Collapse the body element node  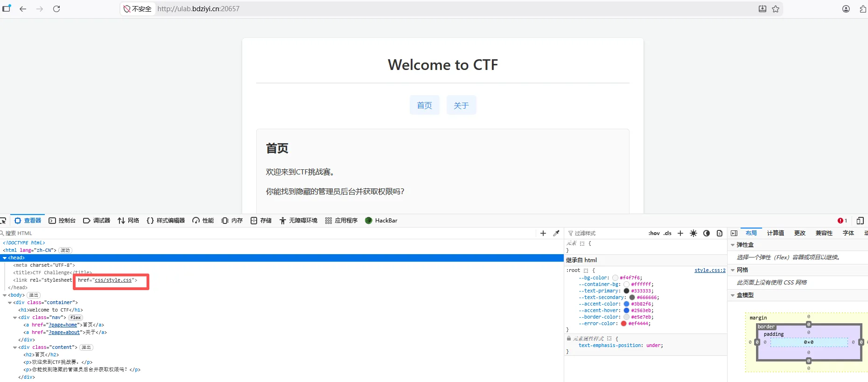(5, 295)
